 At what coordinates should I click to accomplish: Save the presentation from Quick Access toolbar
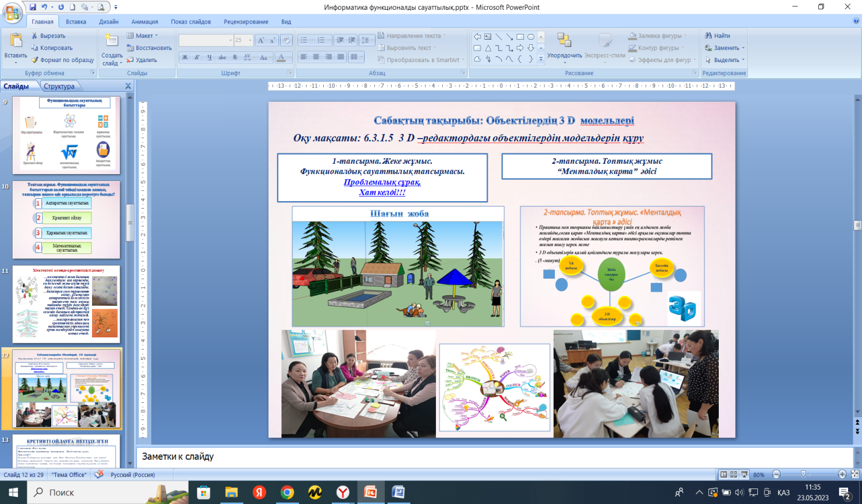[33, 7]
